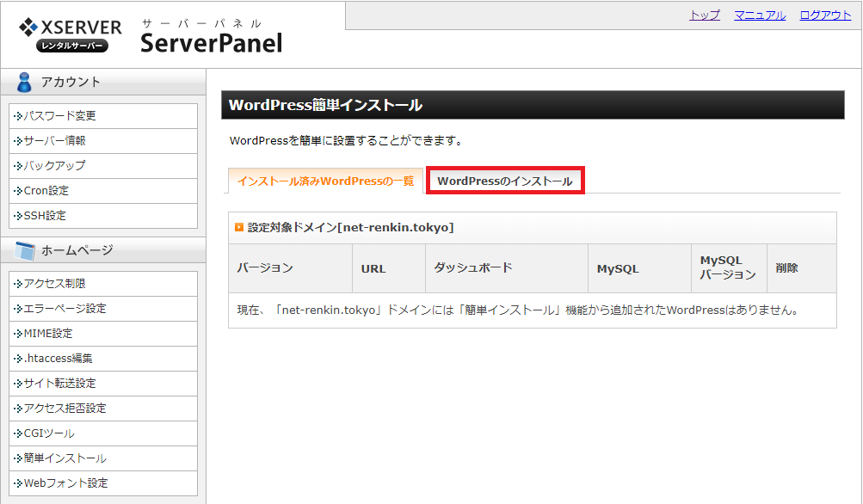
Task: Open サイト転送設定 in the sidebar
Action: point(103,384)
